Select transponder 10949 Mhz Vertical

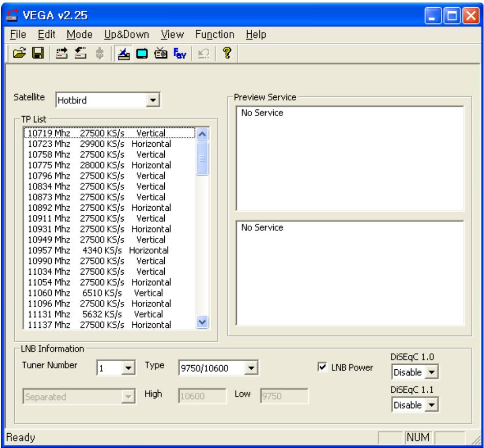click(x=109, y=239)
